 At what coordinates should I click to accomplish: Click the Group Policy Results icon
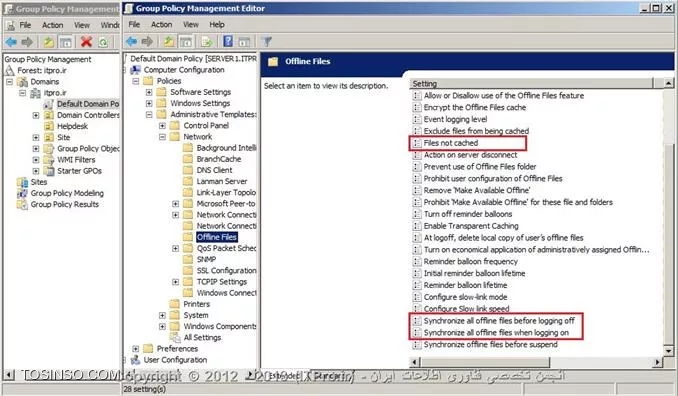[x=22, y=204]
